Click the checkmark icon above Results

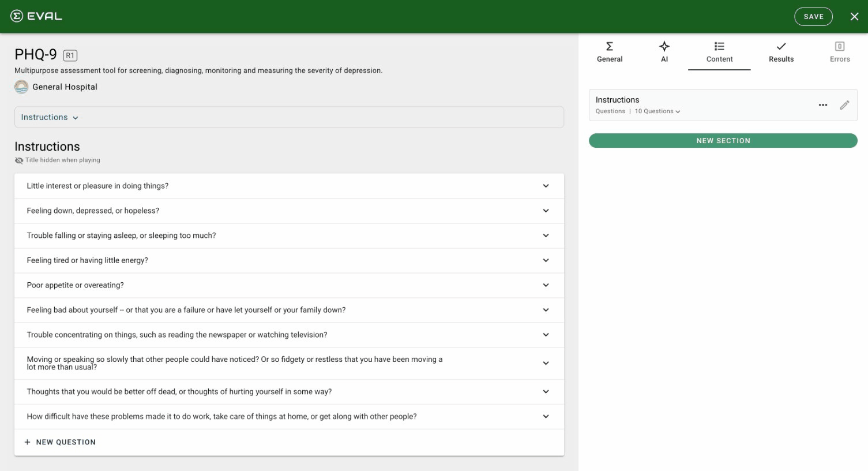pyautogui.click(x=781, y=46)
